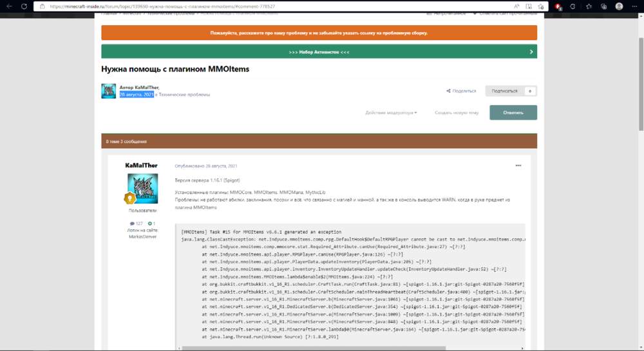Open the red ad-blocker extension icon
This screenshot has width=644, height=351.
pos(558,6)
